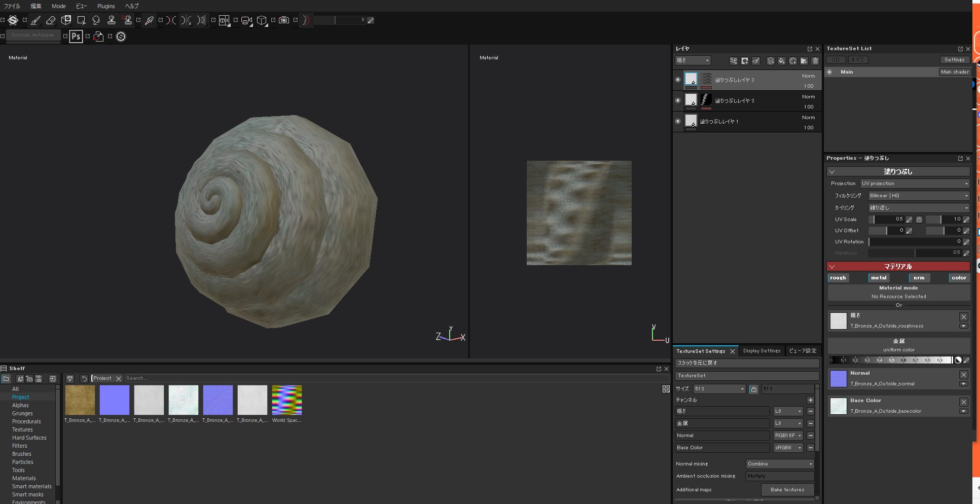Select the Paint brush tool
The height and width of the screenshot is (504, 980).
(x=35, y=20)
